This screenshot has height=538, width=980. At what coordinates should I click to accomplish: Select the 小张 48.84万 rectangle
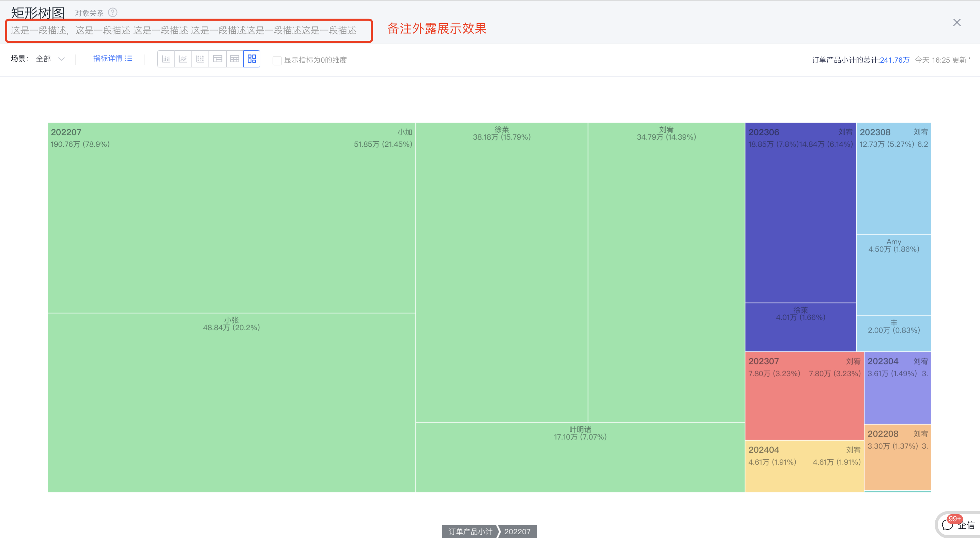pyautogui.click(x=231, y=403)
